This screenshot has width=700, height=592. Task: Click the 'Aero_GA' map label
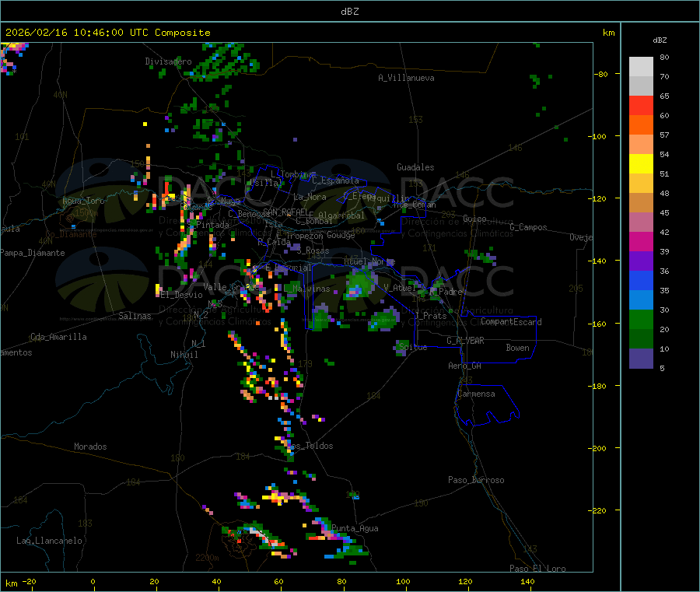tap(465, 366)
